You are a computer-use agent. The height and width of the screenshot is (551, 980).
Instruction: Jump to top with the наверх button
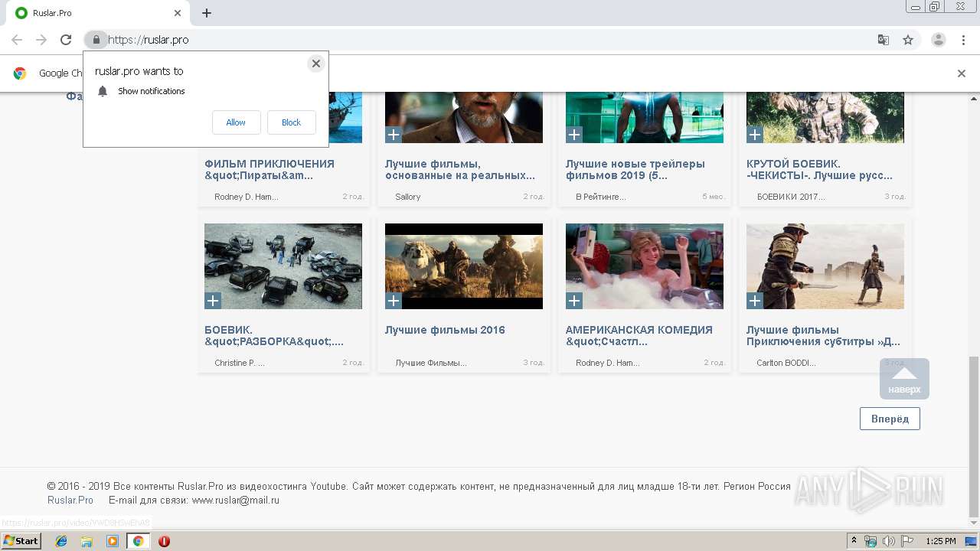(904, 379)
